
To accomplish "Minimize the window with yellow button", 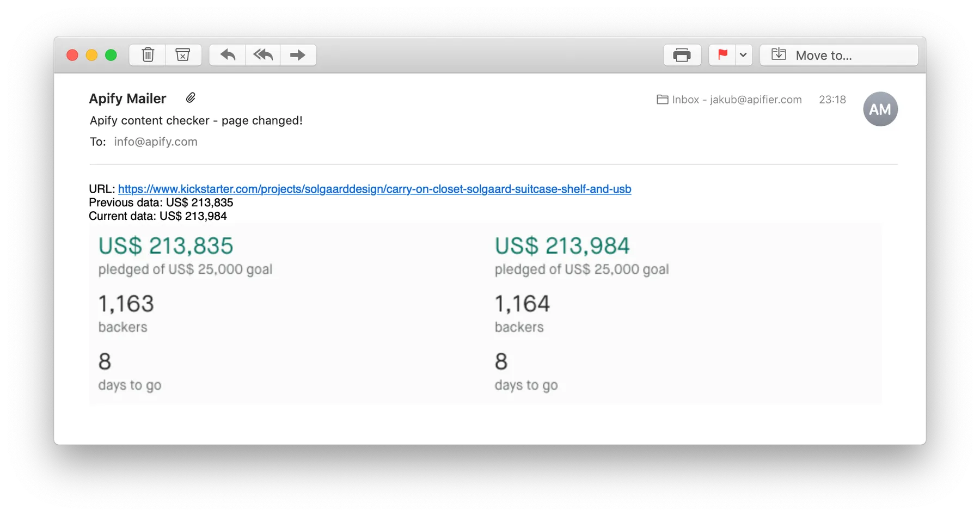I will [x=91, y=55].
